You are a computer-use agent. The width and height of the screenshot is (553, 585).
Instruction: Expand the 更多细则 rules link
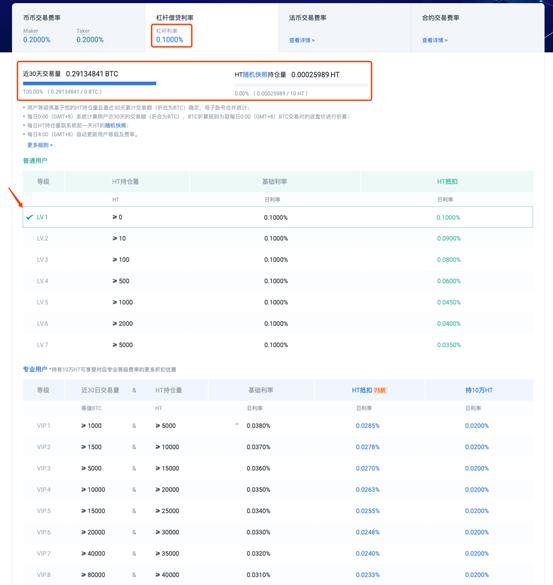(40, 145)
